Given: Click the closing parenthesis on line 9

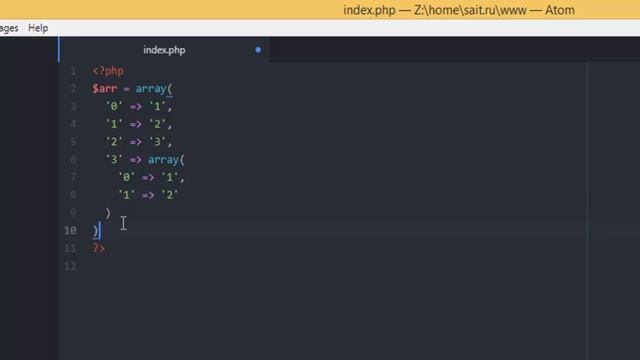Looking at the screenshot, I should coord(108,213).
